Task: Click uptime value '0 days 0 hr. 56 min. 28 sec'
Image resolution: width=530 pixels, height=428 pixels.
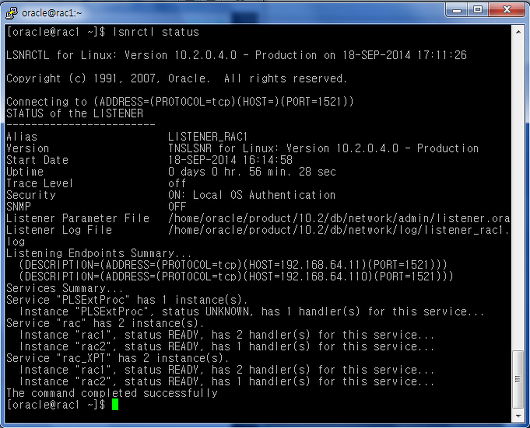Action: pyautogui.click(x=252, y=172)
